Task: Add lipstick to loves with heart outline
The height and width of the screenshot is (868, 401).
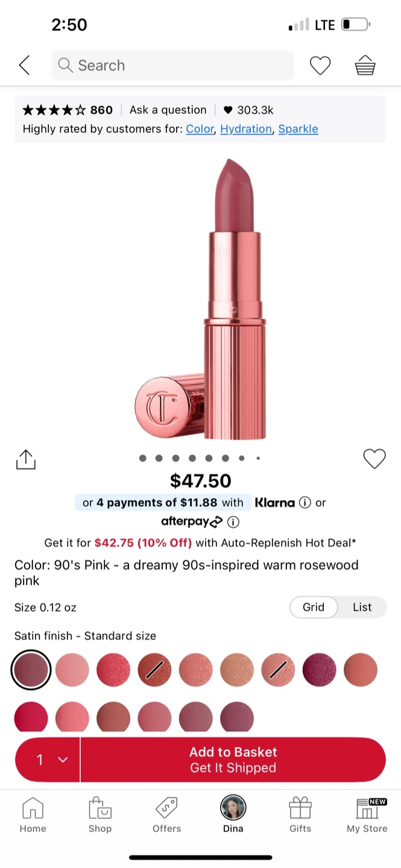Action: click(x=374, y=459)
